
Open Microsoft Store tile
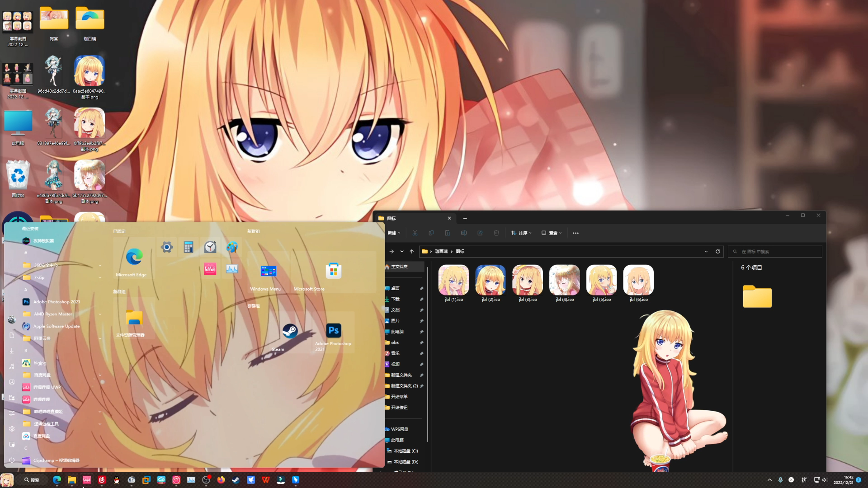pyautogui.click(x=333, y=272)
